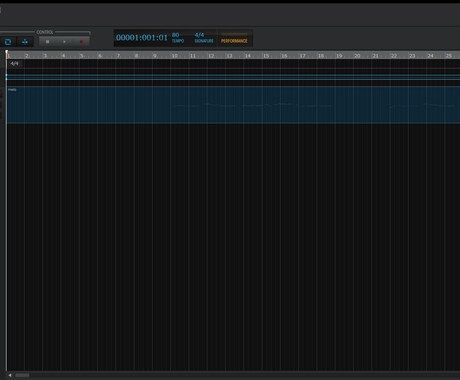Viewport: 460px width, 380px height.
Task: Select the 4/4 meter marker under ruler
Action: (14, 63)
